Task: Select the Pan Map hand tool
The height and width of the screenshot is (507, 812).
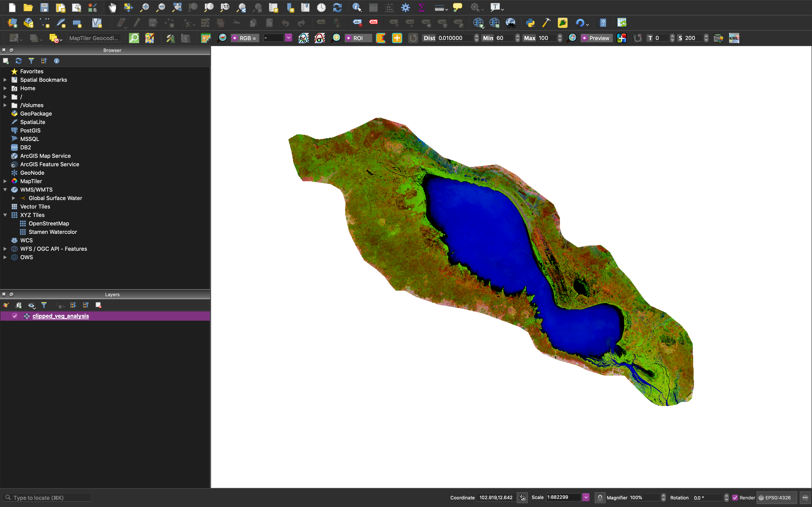Action: [112, 7]
